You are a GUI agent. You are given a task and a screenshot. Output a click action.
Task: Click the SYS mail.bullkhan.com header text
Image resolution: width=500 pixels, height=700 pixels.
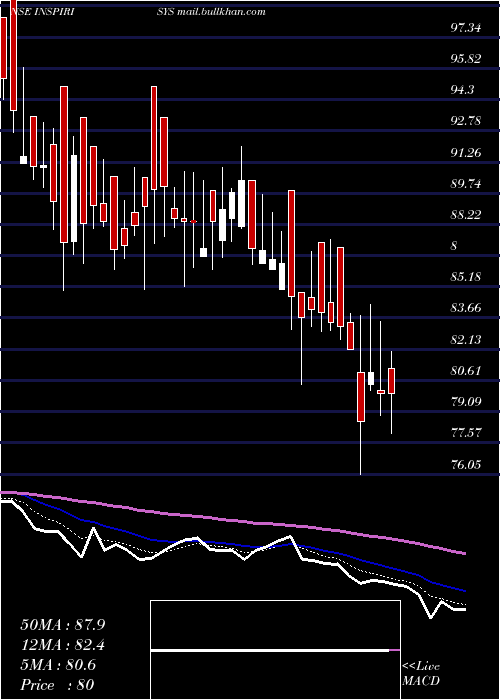pyautogui.click(x=211, y=12)
